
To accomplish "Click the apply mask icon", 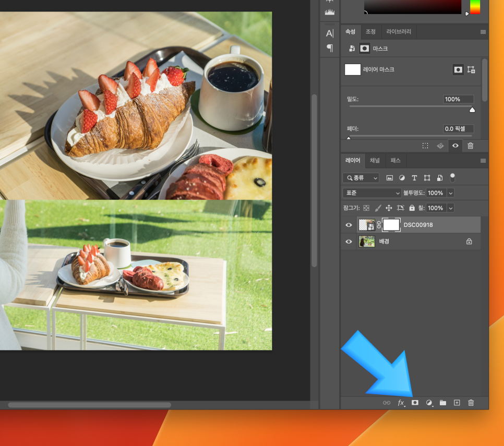I will [x=440, y=146].
